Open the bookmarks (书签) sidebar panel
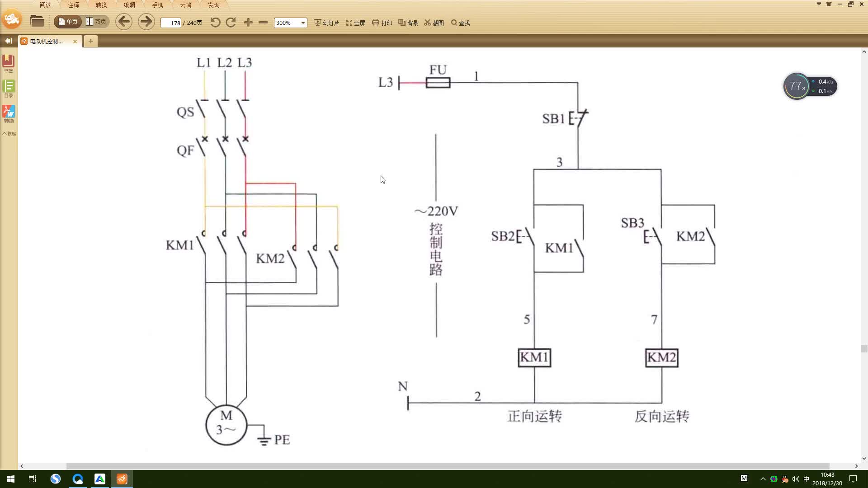This screenshot has width=868, height=488. pos(9,64)
